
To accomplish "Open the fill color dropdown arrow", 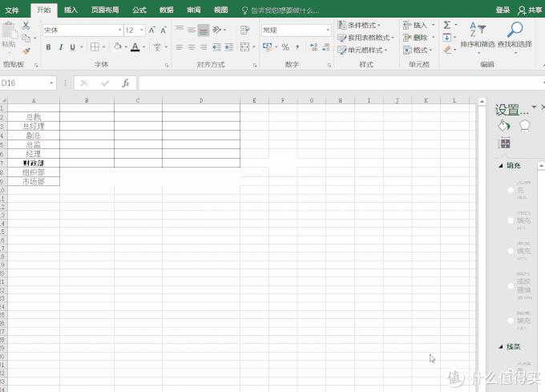I will (x=126, y=47).
